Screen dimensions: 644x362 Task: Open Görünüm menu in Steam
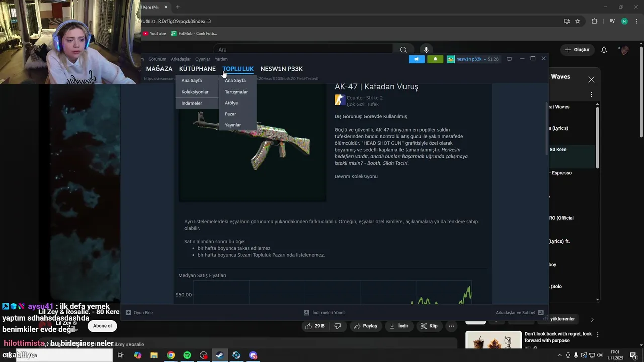pyautogui.click(x=157, y=59)
